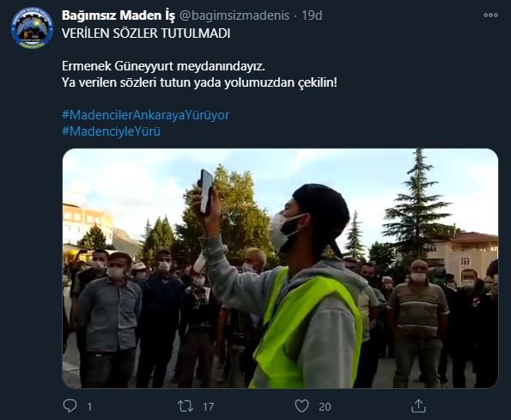511x420 pixels.
Task: Click the Ermenek Güneyyurt meydanındayız text line
Action: (163, 66)
